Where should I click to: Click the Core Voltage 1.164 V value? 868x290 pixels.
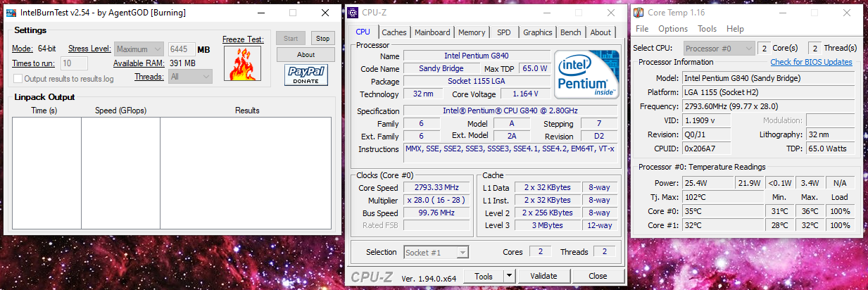pos(525,94)
